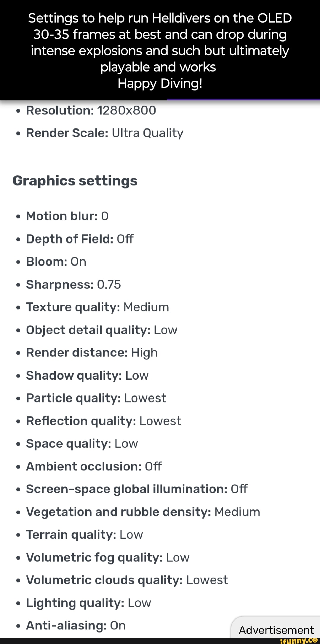Select the Texture quality: Medium item

coord(97,307)
